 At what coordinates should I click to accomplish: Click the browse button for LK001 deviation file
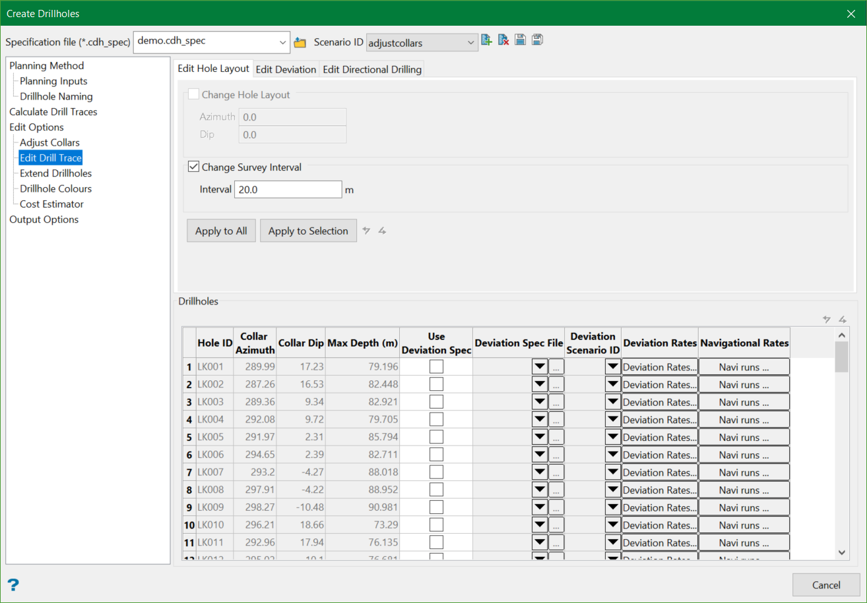(556, 367)
